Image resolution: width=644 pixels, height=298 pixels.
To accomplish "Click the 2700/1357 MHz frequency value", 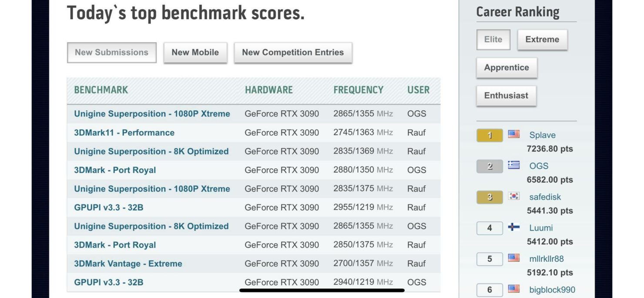I will pyautogui.click(x=363, y=264).
